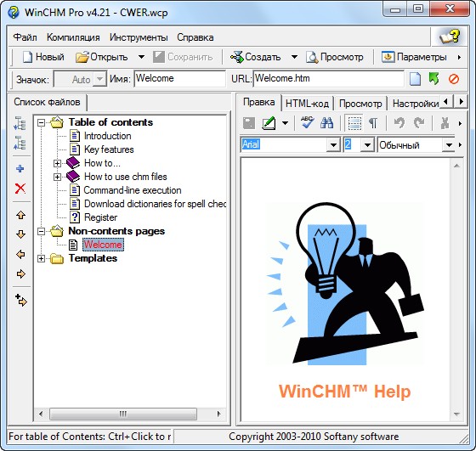The height and width of the screenshot is (451, 476).
Task: Move item up with up arrow
Action: pyautogui.click(x=20, y=215)
